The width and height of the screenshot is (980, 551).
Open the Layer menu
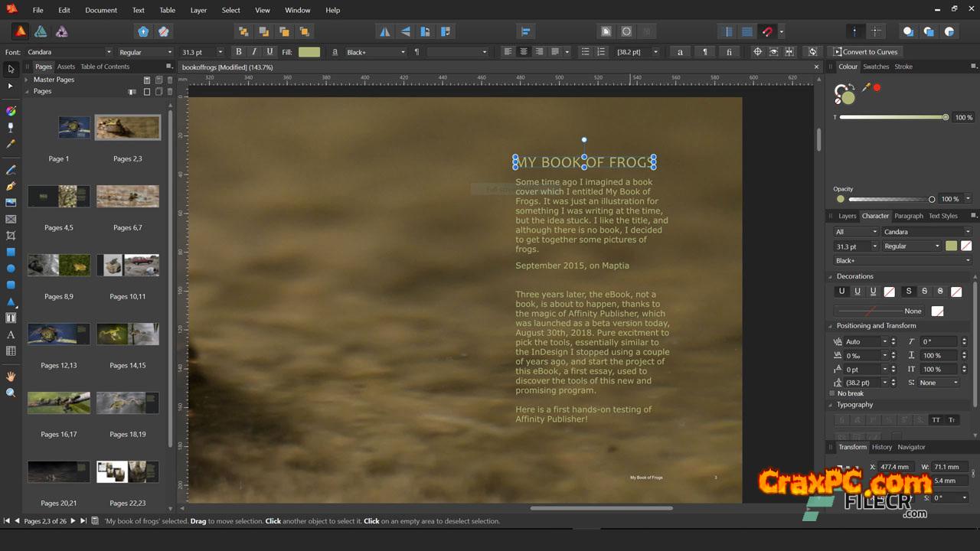[x=198, y=10]
